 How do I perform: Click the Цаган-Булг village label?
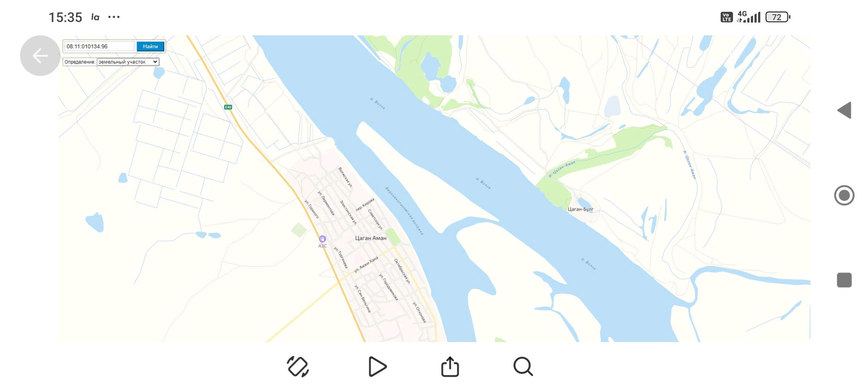click(x=581, y=209)
